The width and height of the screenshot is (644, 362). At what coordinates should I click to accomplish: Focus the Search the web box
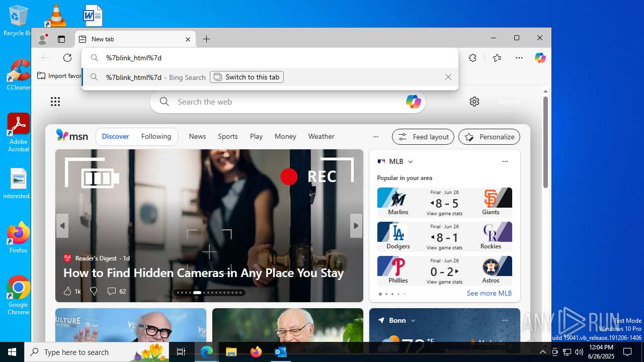pos(288,102)
